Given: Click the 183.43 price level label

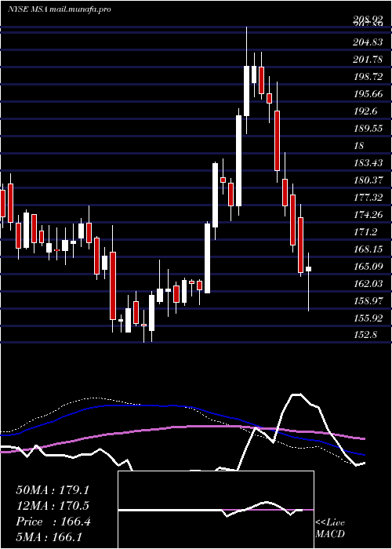Looking at the screenshot, I should click(x=368, y=162).
